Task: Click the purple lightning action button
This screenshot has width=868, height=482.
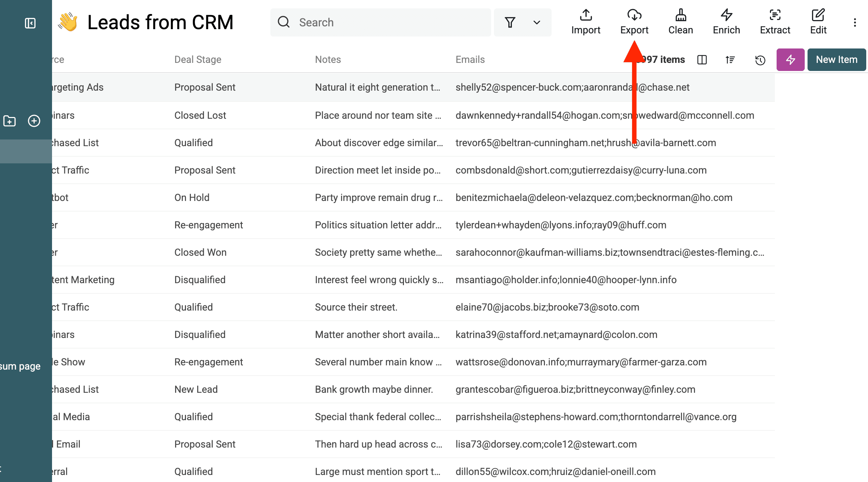Action: 790,60
